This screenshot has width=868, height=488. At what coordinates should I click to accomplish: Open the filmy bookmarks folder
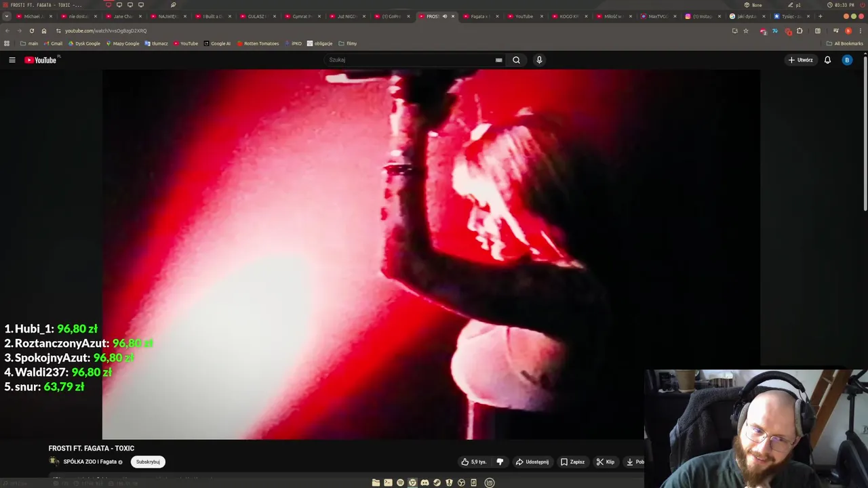click(x=348, y=43)
